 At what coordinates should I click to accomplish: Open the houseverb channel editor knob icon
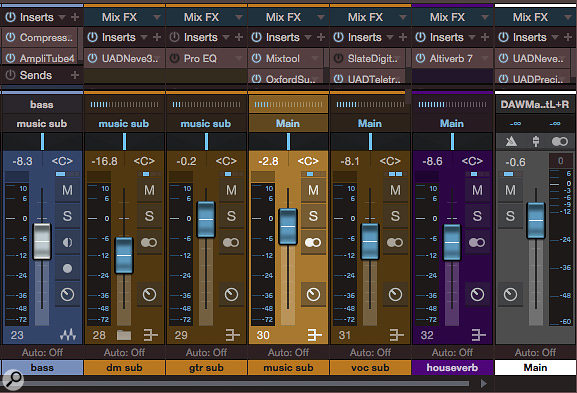click(x=478, y=294)
